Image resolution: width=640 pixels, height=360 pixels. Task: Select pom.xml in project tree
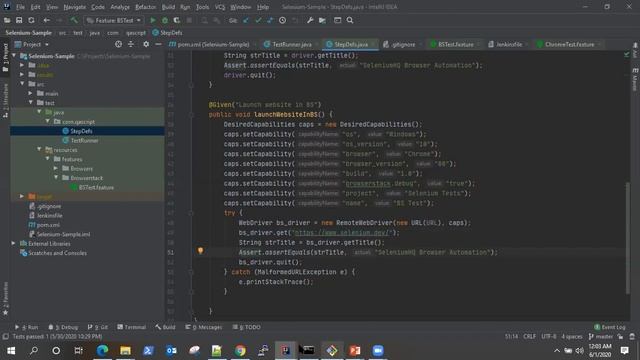48,224
